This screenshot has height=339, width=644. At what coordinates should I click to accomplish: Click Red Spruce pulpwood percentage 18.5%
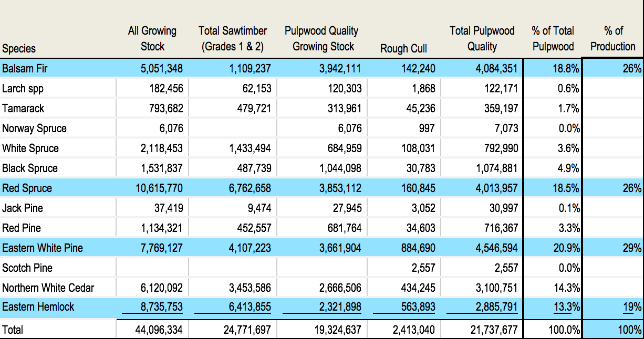(x=566, y=188)
